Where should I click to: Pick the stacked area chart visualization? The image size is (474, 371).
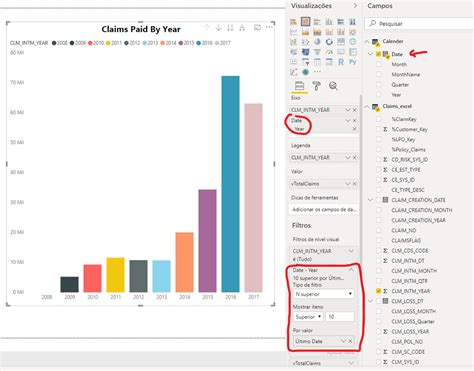pyautogui.click(x=317, y=32)
